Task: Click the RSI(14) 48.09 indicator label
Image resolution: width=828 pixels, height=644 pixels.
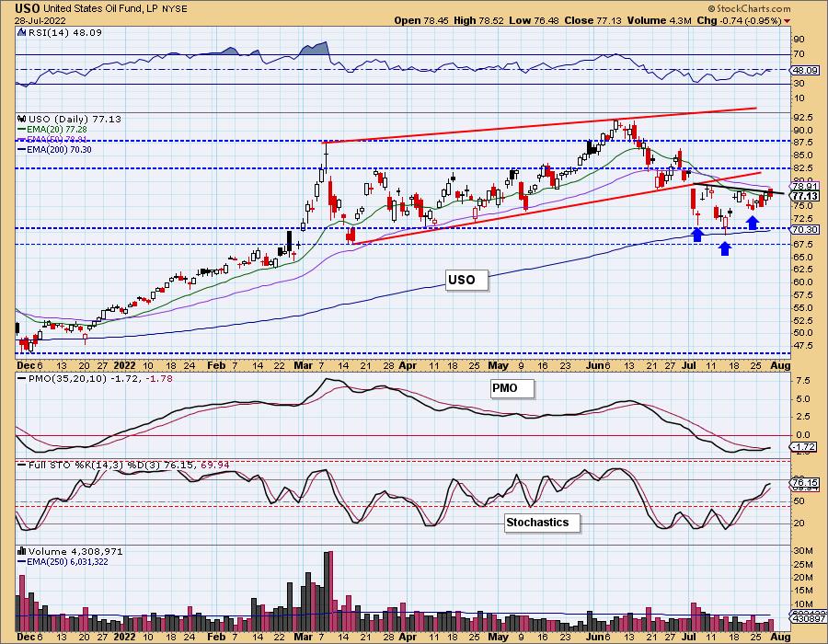Action: pyautogui.click(x=65, y=32)
